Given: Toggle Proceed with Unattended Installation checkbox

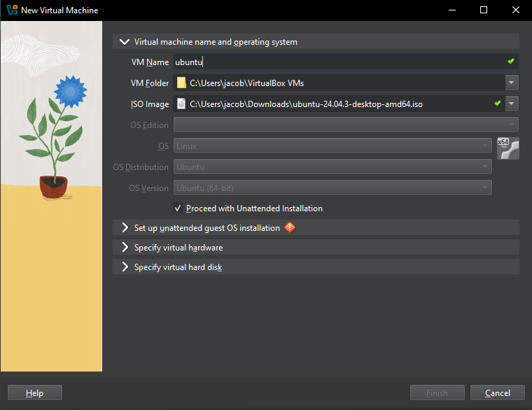Looking at the screenshot, I should click(178, 208).
